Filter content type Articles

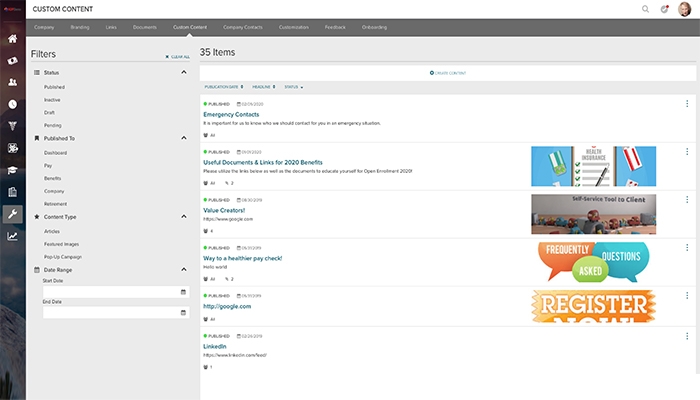pos(52,231)
